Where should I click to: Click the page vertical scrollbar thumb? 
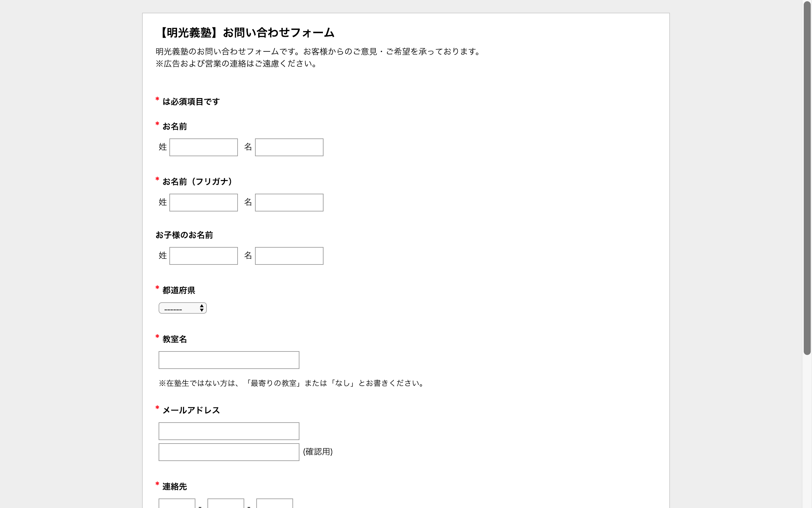coord(807,178)
